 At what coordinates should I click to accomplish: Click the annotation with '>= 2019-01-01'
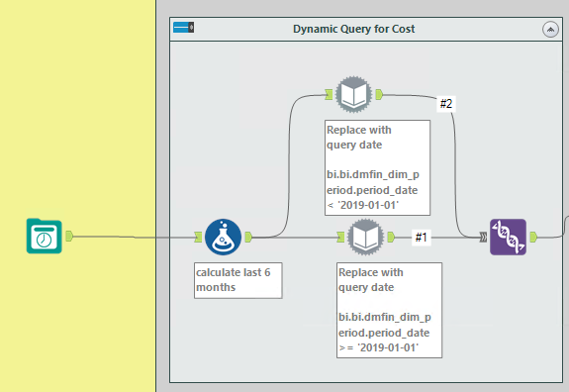click(x=389, y=311)
